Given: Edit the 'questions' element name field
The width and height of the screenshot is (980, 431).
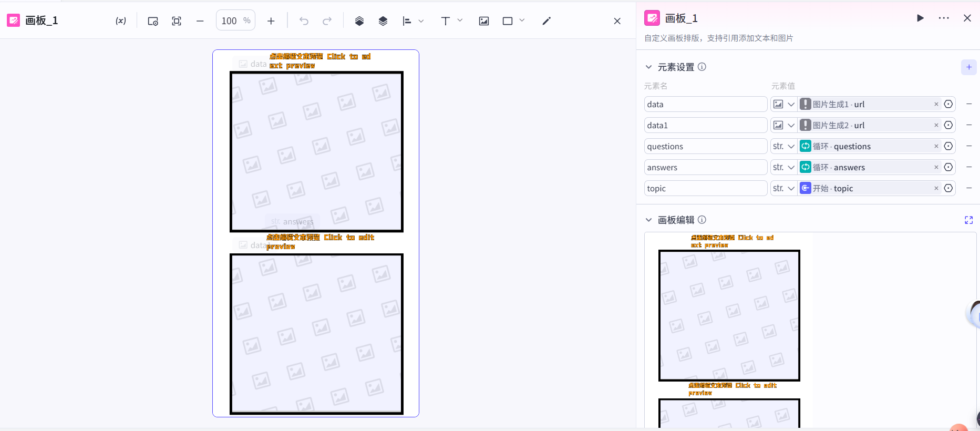Looking at the screenshot, I should point(706,146).
